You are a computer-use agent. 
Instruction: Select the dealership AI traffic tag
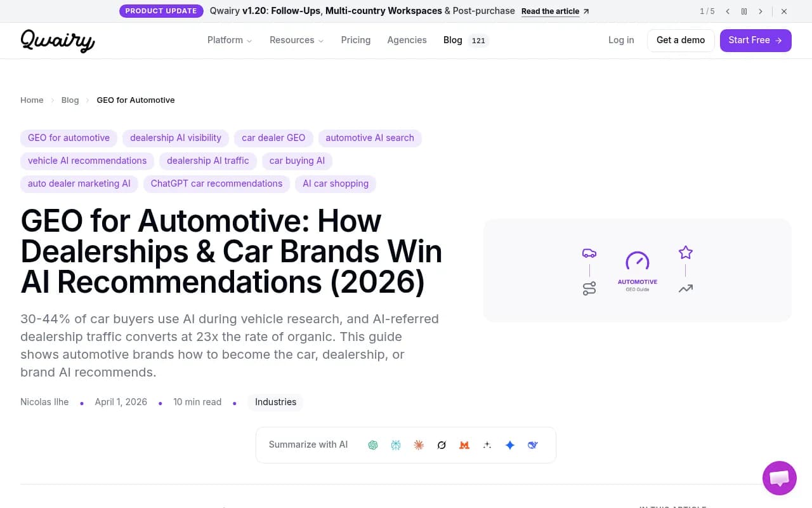pos(208,161)
